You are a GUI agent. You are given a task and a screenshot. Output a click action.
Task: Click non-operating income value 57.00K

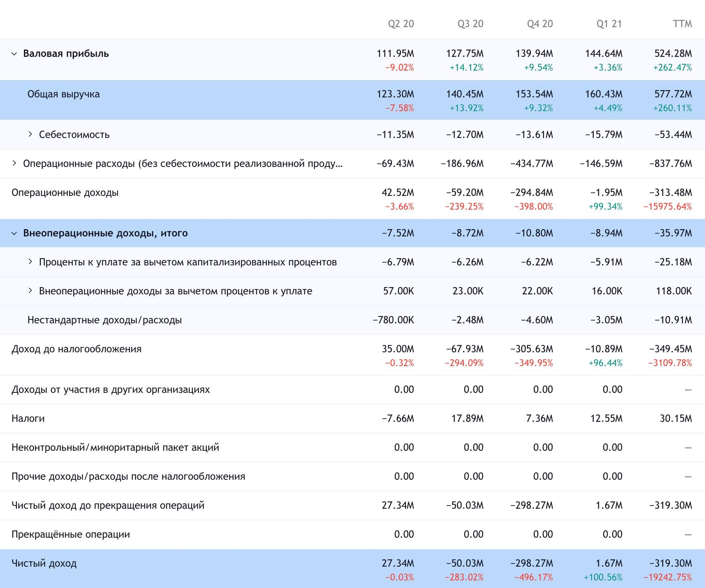(x=398, y=291)
